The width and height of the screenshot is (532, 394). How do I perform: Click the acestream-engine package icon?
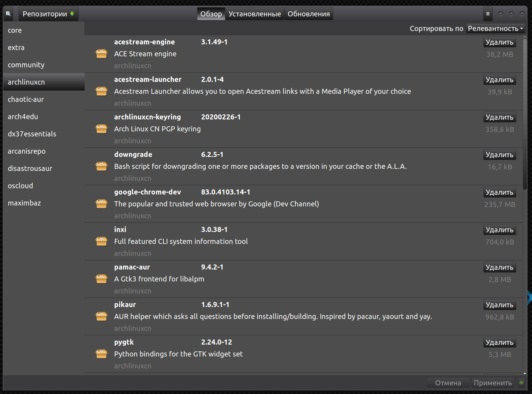[101, 54]
